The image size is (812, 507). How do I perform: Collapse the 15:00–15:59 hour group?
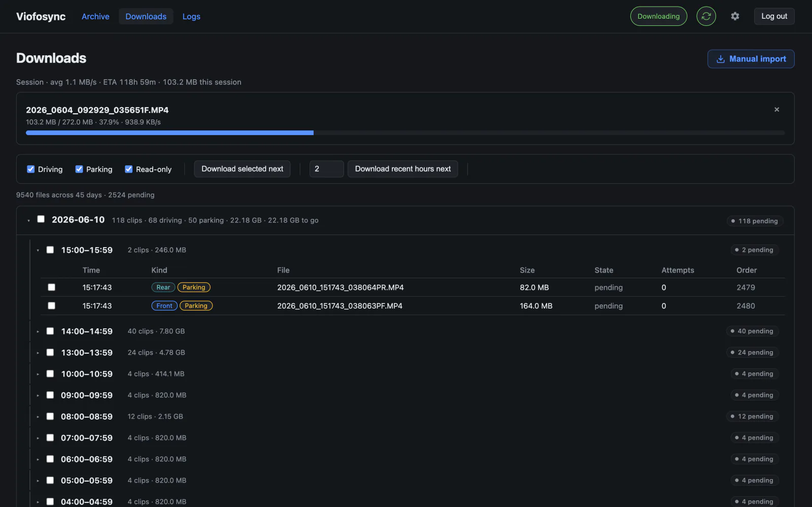[38, 250]
